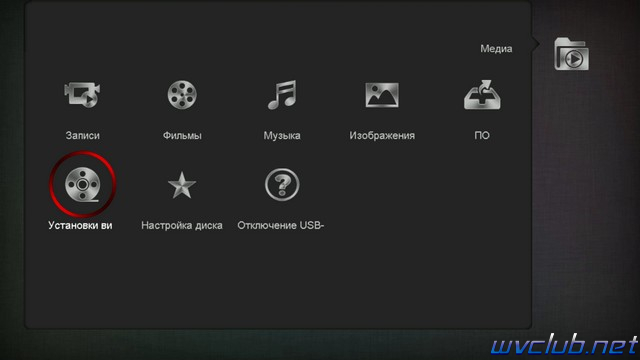Click the ПО text label
Image resolution: width=640 pixels, height=360 pixels.
pos(482,136)
